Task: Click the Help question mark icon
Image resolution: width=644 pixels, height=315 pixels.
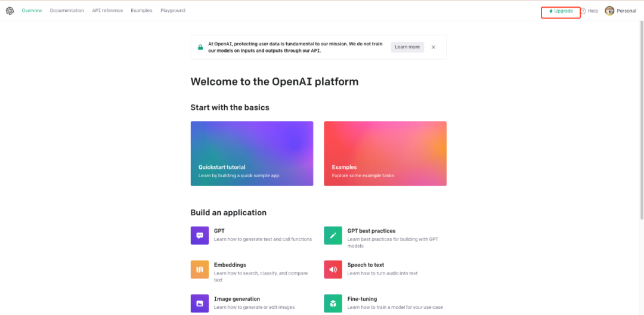Action: pyautogui.click(x=583, y=11)
